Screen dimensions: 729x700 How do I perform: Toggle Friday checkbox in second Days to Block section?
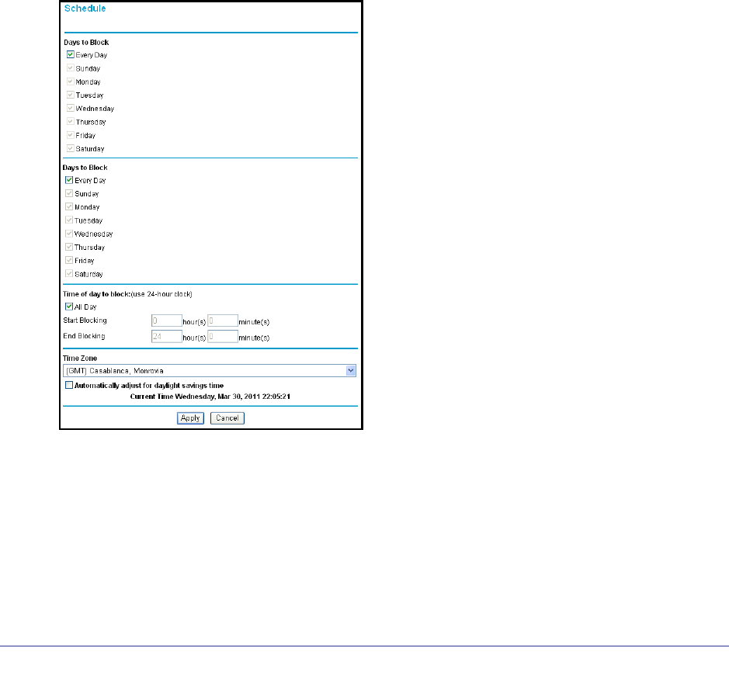pos(69,260)
